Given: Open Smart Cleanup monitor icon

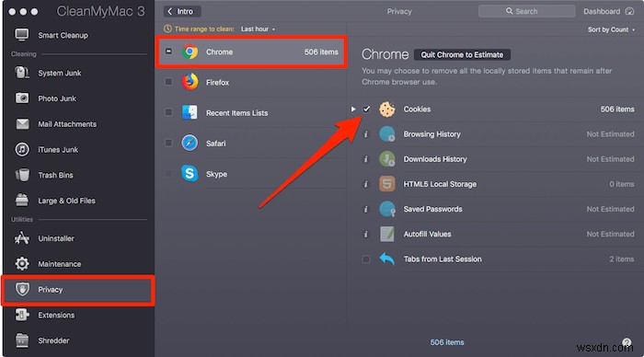Looking at the screenshot, I should (22, 35).
